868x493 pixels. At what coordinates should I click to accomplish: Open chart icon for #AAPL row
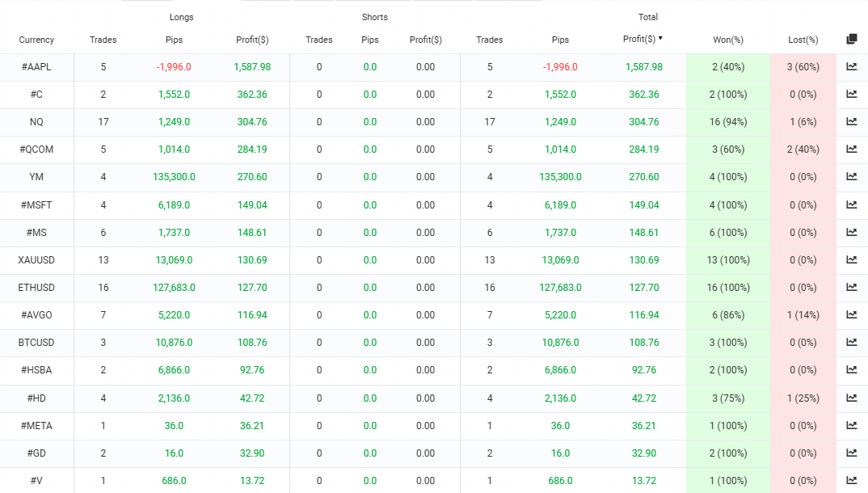tap(851, 67)
